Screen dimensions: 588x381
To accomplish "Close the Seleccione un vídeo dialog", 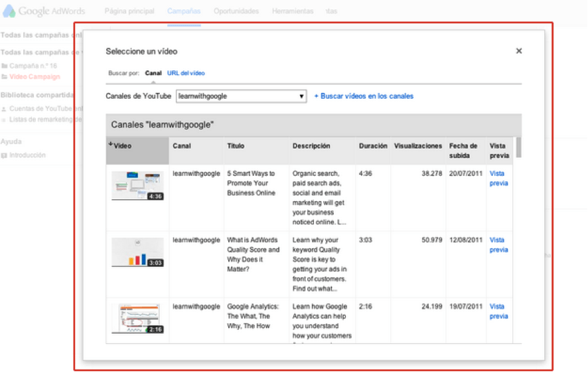I will coord(519,51).
